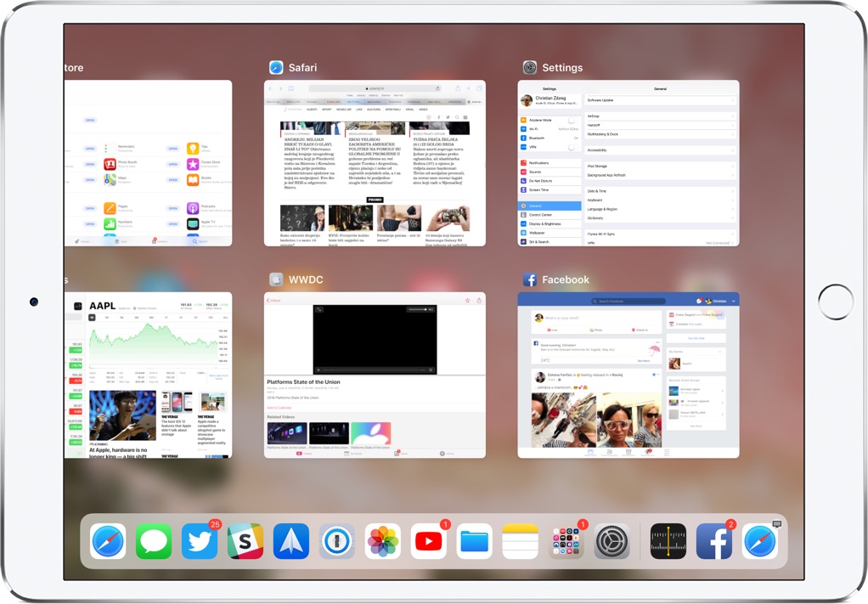The width and height of the screenshot is (868, 604).
Task: Launch YouTube from the dock
Action: [429, 541]
